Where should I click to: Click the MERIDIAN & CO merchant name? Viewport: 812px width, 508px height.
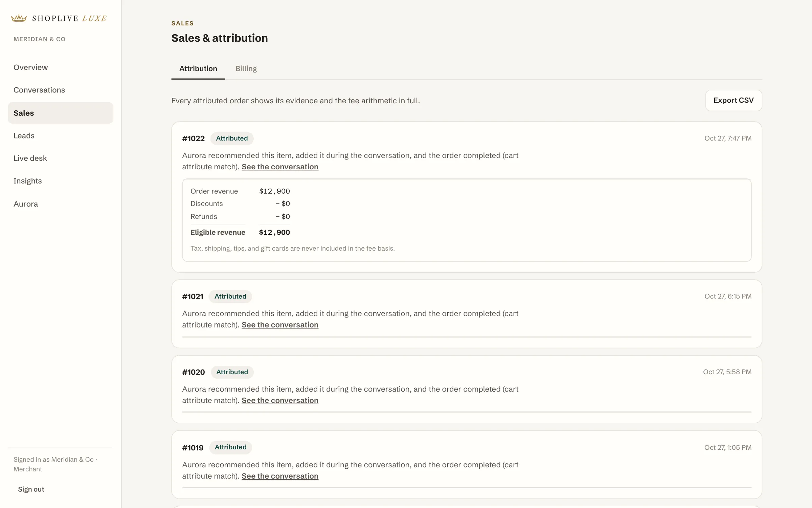coord(40,39)
